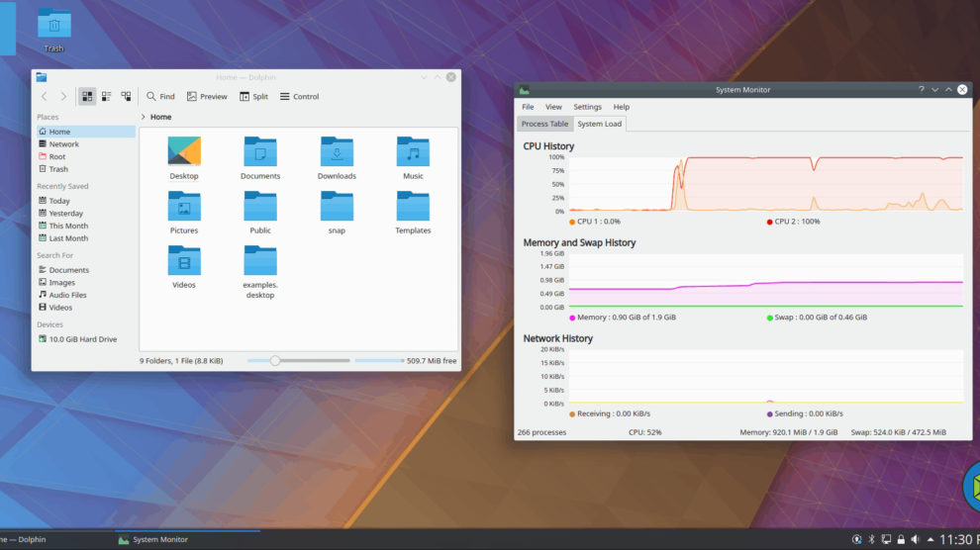The width and height of the screenshot is (980, 550).
Task: Switch Dolphin to Icons view mode
Action: click(87, 96)
